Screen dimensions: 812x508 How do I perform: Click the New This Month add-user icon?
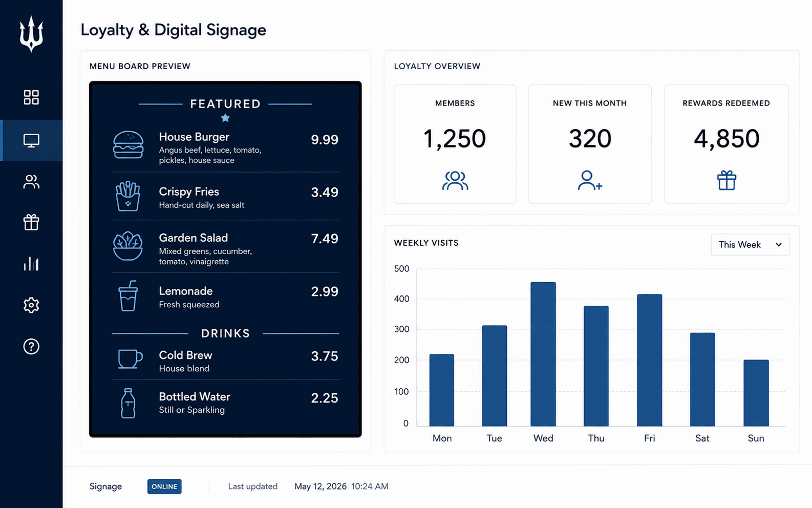pos(590,180)
